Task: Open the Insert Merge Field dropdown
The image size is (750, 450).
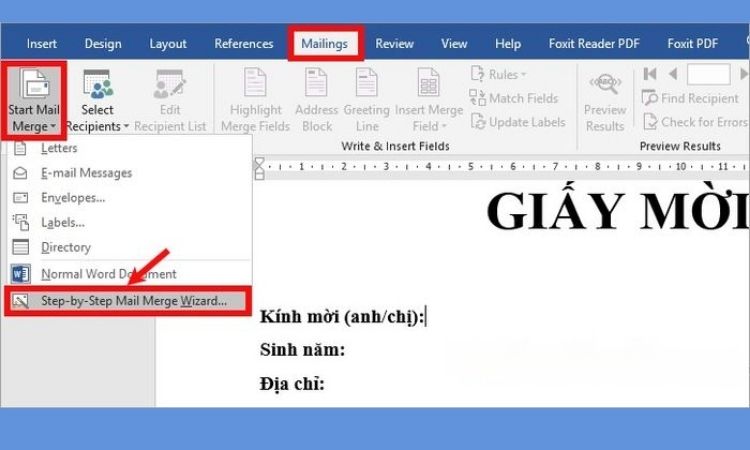Action: (x=429, y=100)
